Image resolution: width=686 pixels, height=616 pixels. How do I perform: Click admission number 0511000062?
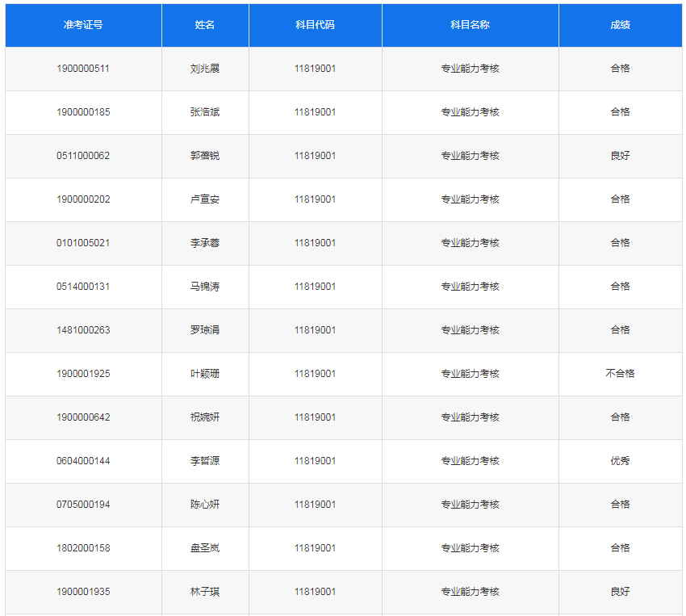point(83,156)
